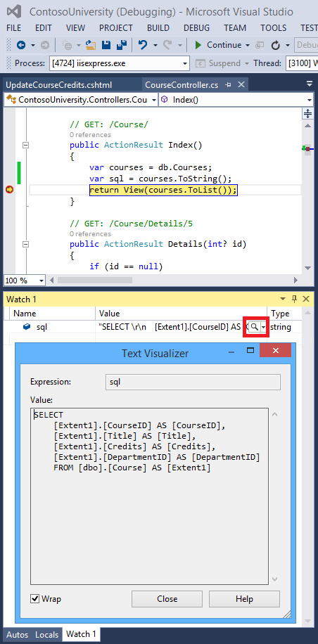Viewport: 318px width, 644px height.
Task: Open the magnifier visualizer icon for sql
Action: (255, 327)
